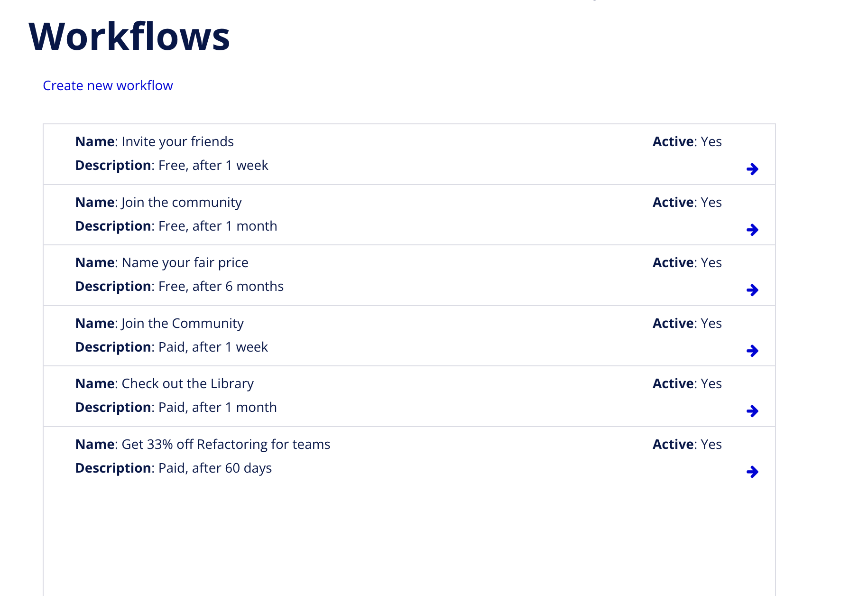Click Active status on Invite your friends
The width and height of the screenshot is (868, 596).
pyautogui.click(x=687, y=141)
